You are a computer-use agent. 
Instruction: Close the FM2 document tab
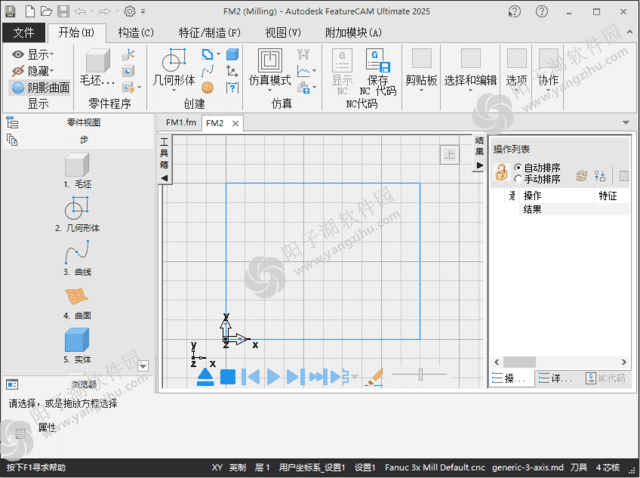click(x=236, y=123)
